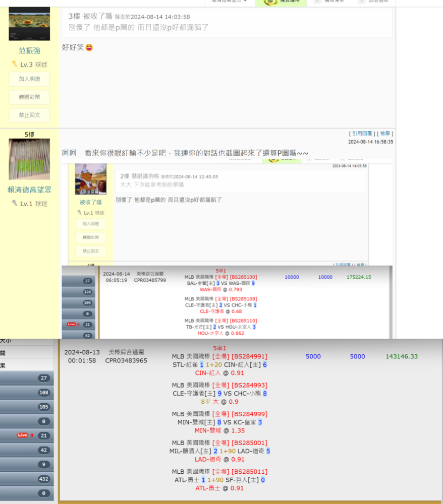Click 范振強's sunflower avatar image
Image resolution: width=443 pixels, height=504 pixels.
pyautogui.click(x=29, y=24)
